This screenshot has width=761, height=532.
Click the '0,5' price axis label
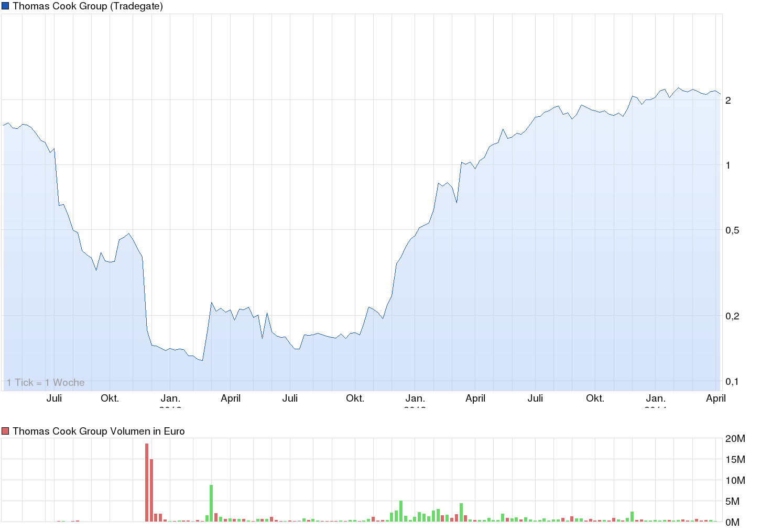point(732,230)
